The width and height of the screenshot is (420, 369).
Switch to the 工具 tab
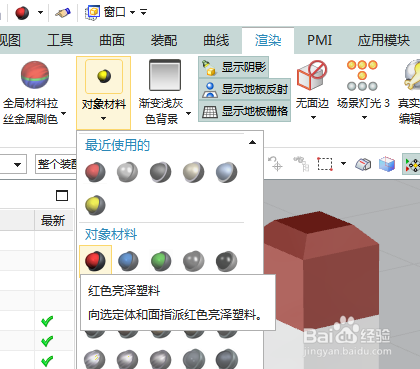(x=60, y=40)
